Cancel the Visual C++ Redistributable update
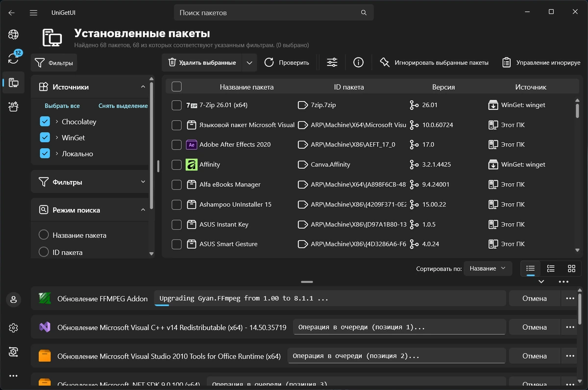Viewport: 588px width, 390px height. coord(534,327)
